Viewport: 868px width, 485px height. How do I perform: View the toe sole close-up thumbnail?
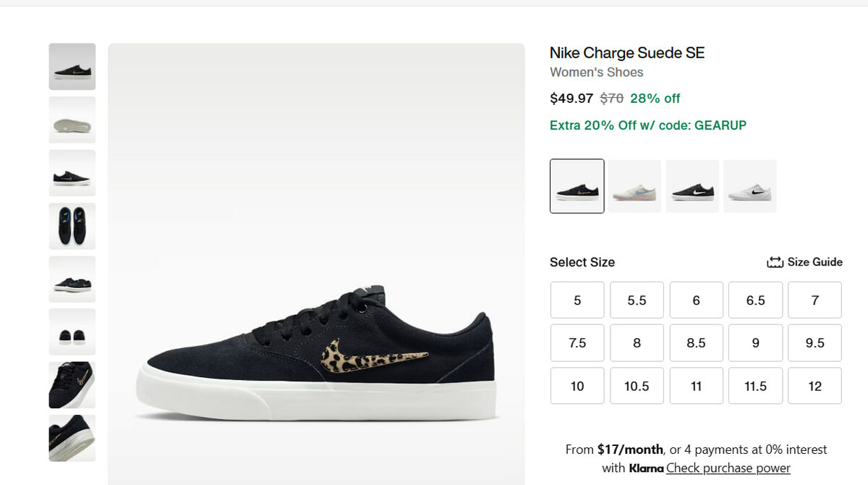[x=72, y=437]
